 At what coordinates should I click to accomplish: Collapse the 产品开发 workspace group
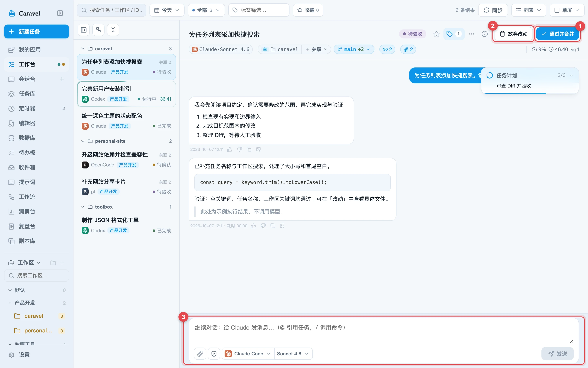point(10,303)
